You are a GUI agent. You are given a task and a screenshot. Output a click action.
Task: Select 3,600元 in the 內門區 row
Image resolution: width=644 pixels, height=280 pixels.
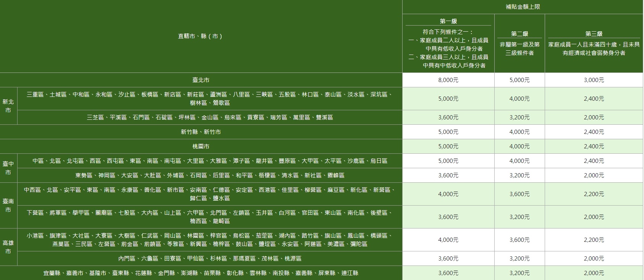[x=448, y=259]
